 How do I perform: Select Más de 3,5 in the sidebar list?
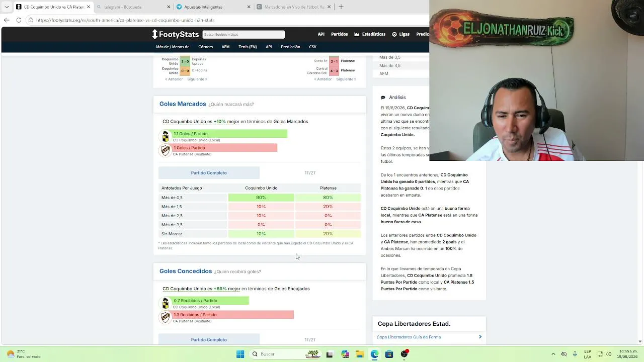tap(390, 57)
